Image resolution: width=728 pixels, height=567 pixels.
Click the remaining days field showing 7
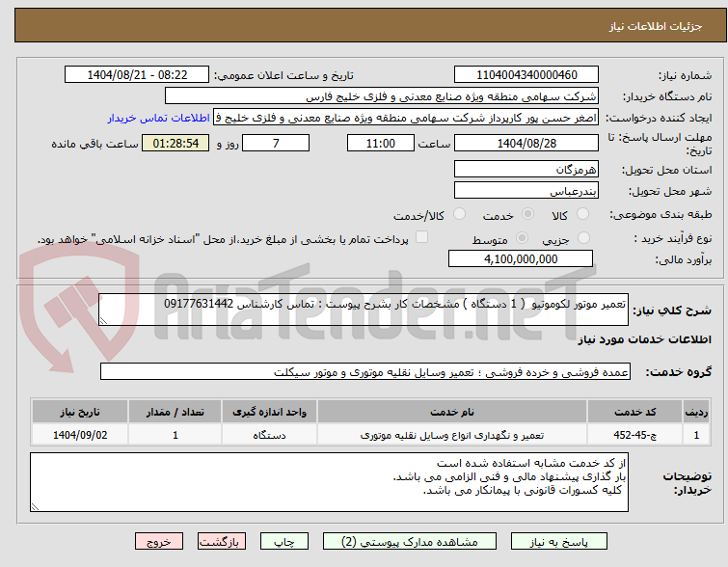tap(276, 143)
